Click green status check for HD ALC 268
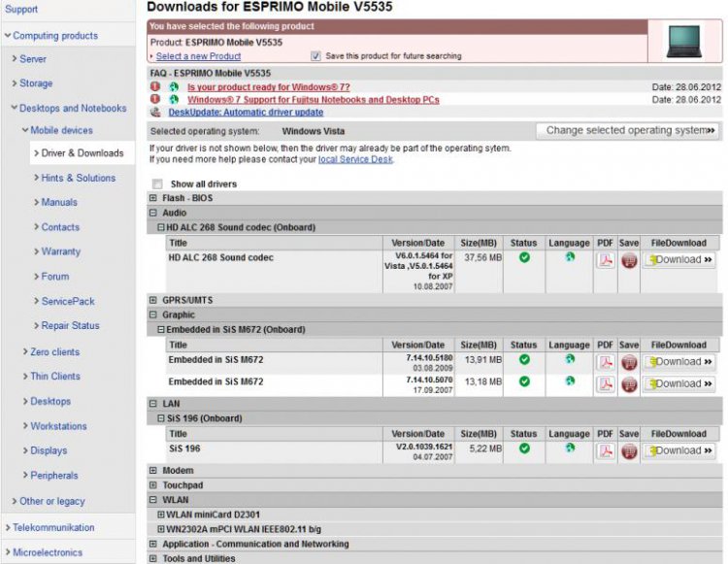This screenshot has height=564, width=728. (x=524, y=257)
